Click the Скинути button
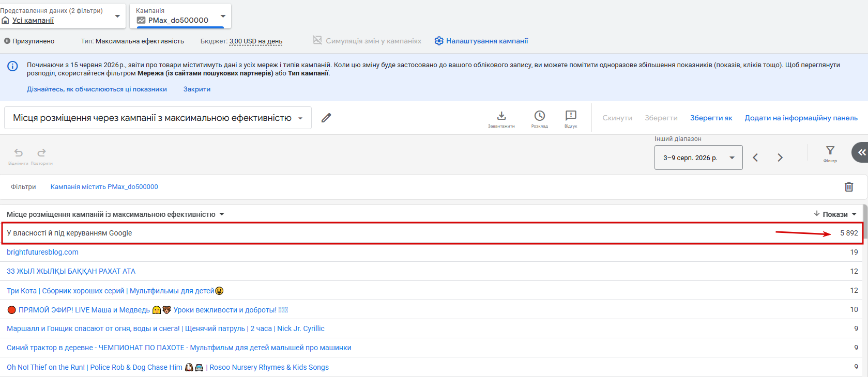The image size is (868, 377). click(617, 118)
